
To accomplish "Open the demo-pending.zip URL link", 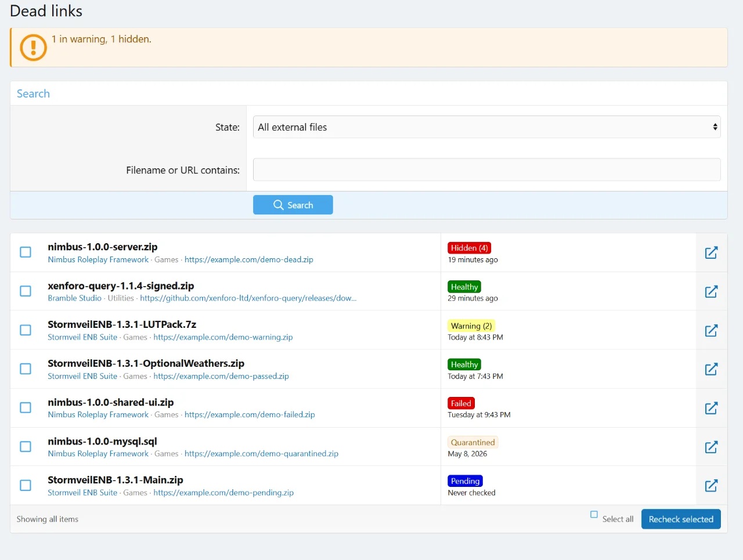I will pos(223,492).
